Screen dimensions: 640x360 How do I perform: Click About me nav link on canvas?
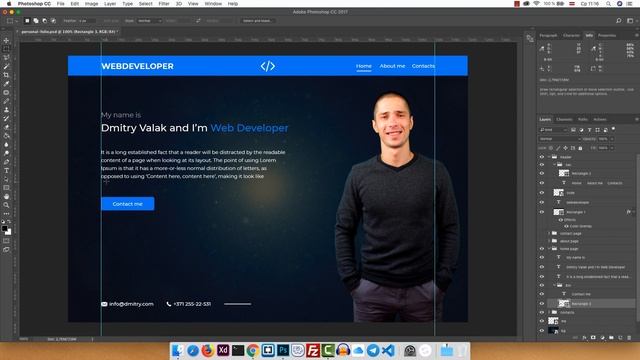point(392,66)
